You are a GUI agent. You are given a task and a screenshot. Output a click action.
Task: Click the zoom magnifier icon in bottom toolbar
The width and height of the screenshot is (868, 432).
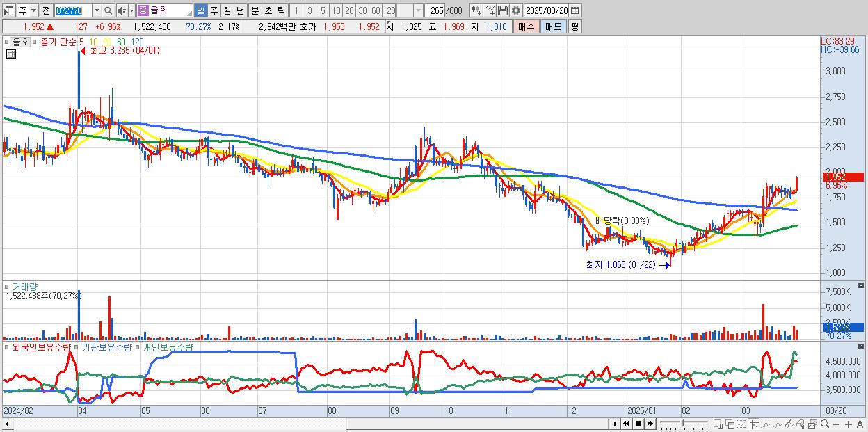(825, 424)
